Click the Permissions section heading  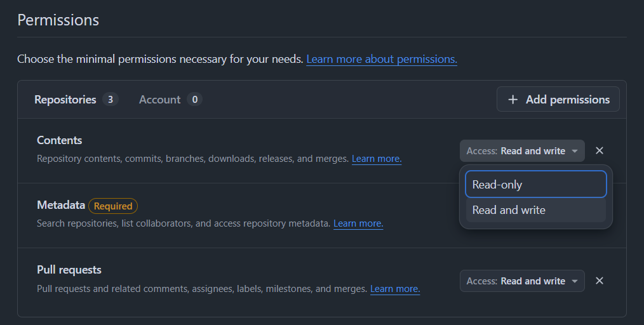point(58,20)
